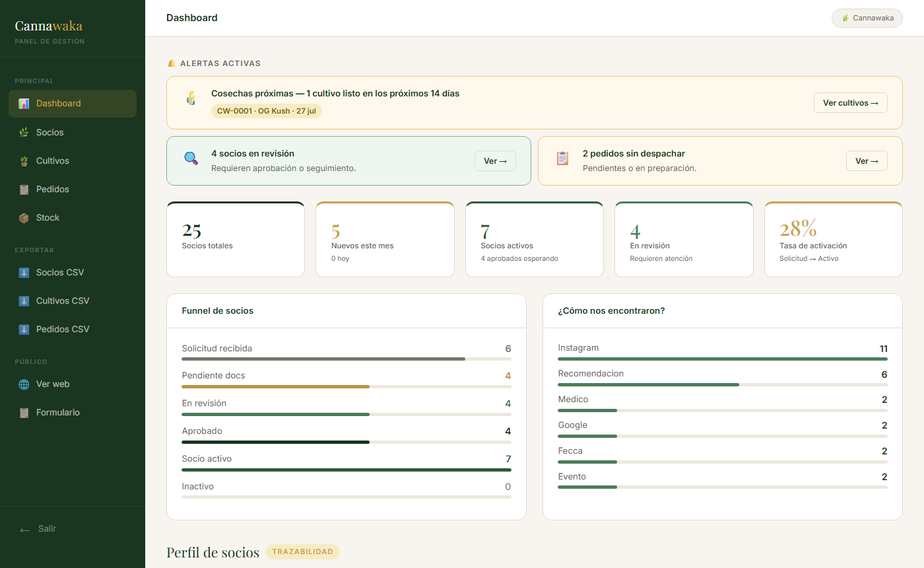Viewport: 924px width, 568px height.
Task: Click the clipboard icon in pedidos sin despachar
Action: [x=562, y=159]
